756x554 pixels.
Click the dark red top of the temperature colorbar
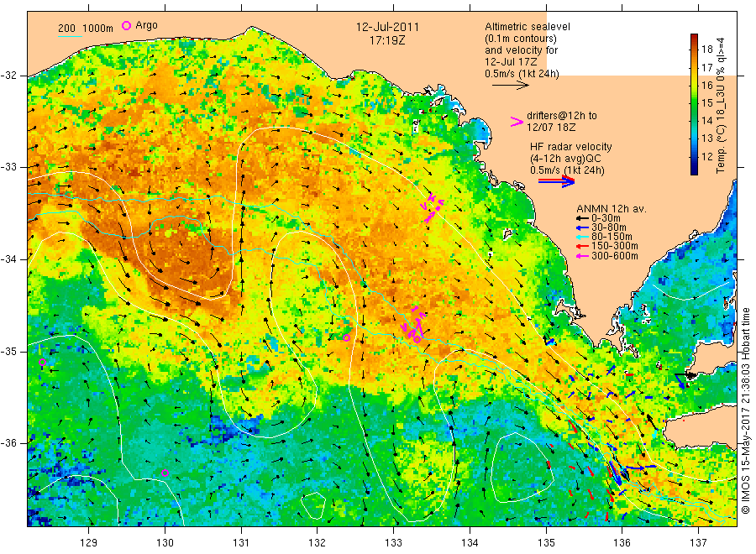(x=694, y=38)
